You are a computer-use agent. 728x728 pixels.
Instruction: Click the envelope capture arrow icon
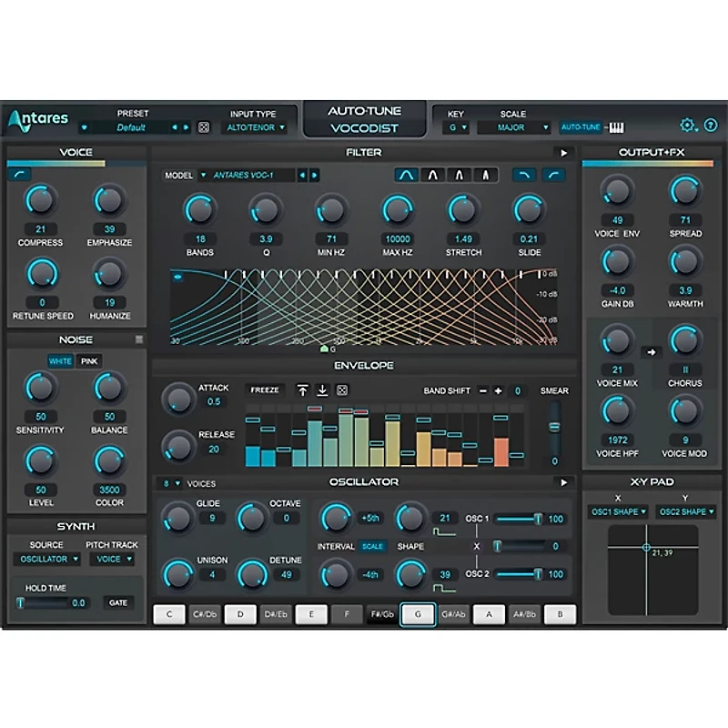tap(304, 391)
